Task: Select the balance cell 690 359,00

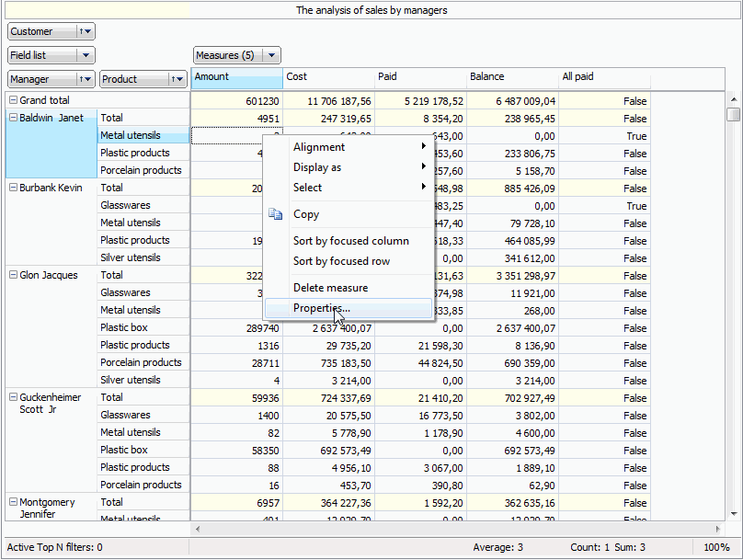Action: 513,363
